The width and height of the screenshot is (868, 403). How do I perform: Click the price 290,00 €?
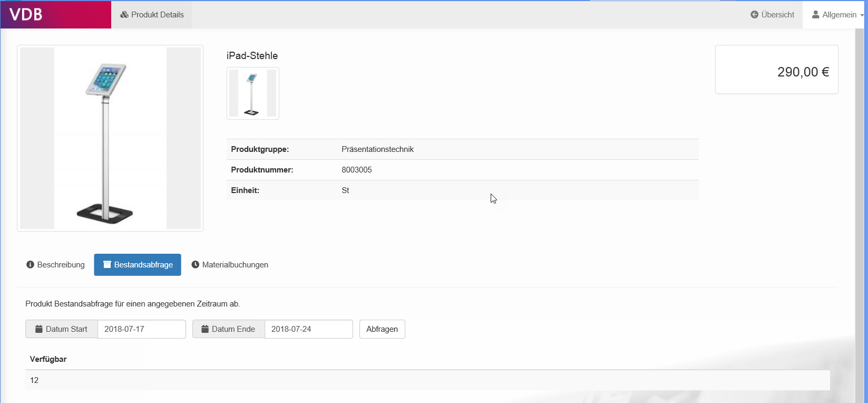click(803, 72)
